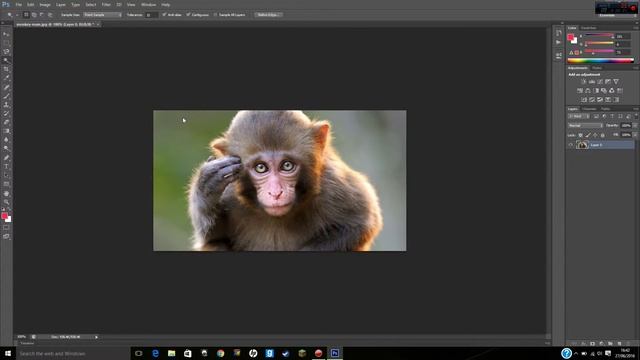Select the Magic Wand tool
The width and height of the screenshot is (640, 360).
pyautogui.click(x=6, y=60)
